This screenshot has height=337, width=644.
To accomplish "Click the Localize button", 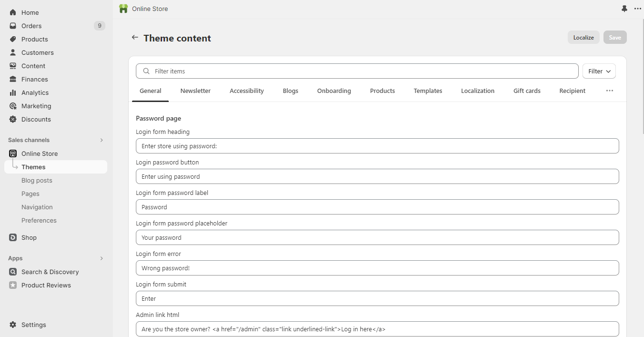I will pyautogui.click(x=583, y=37).
